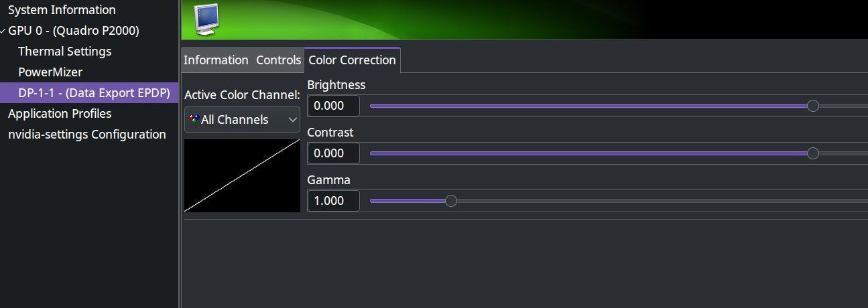Select the Color Correction tab
The image size is (868, 308).
point(352,60)
